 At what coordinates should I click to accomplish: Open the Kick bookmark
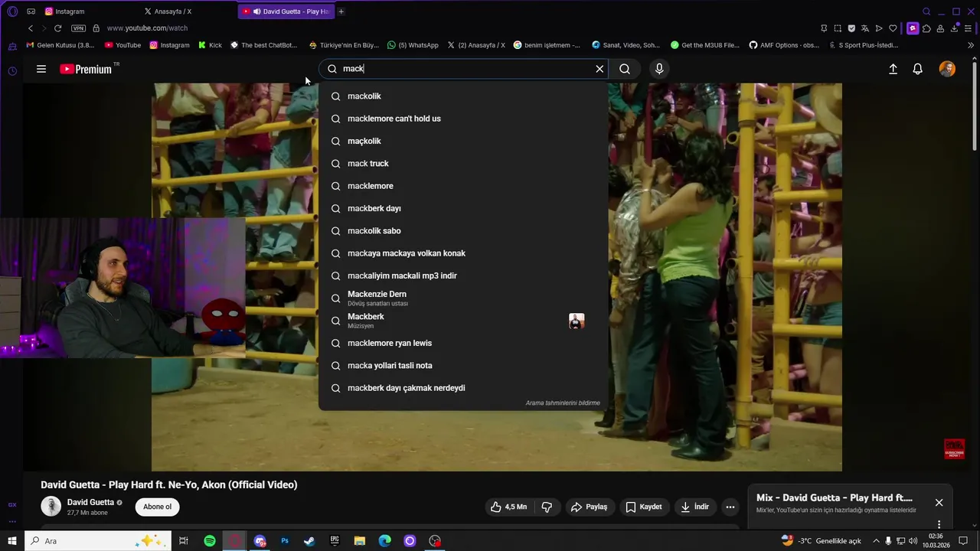pyautogui.click(x=210, y=45)
